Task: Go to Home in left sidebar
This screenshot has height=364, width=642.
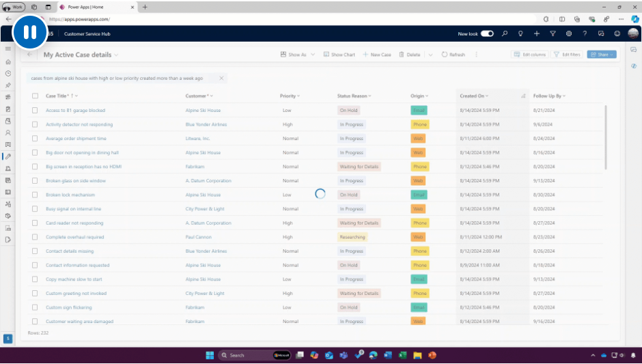Action: click(x=8, y=62)
